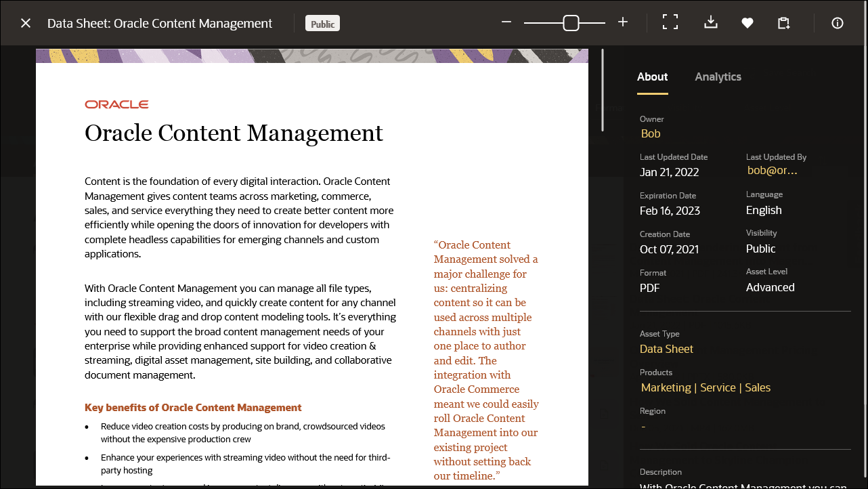This screenshot has width=868, height=489.
Task: Click the 'PDF' format value
Action: [650, 288]
